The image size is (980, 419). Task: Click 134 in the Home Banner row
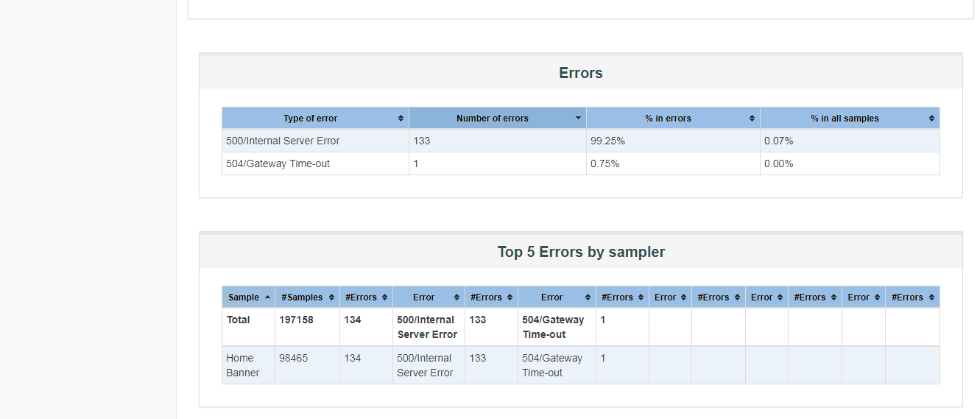(x=353, y=358)
